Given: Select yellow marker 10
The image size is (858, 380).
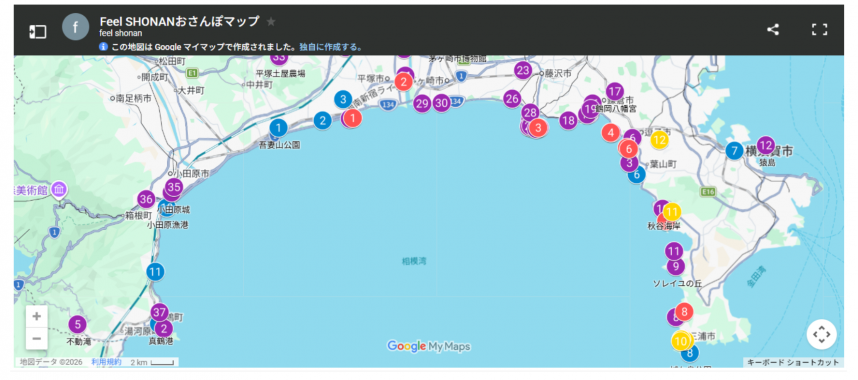Looking at the screenshot, I should [681, 341].
